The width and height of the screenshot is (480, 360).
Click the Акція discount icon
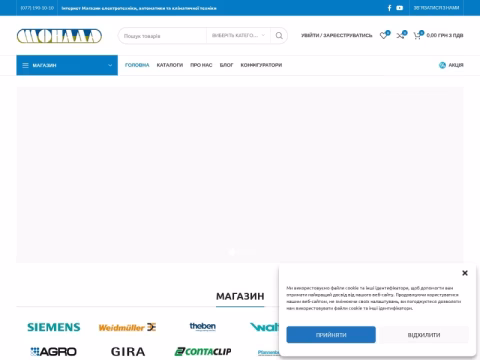(442, 65)
